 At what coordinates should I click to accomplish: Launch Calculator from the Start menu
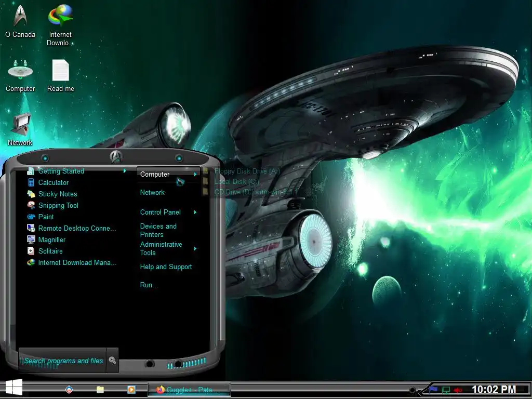(54, 182)
